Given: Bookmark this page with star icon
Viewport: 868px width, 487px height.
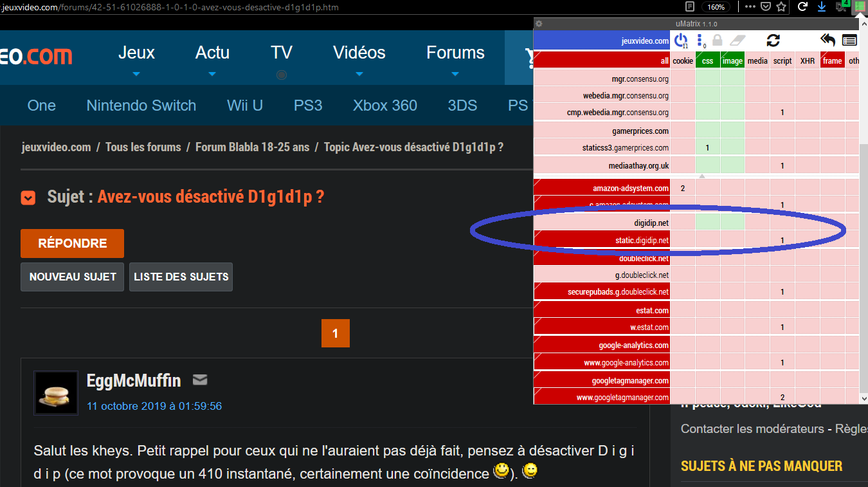Looking at the screenshot, I should 781,7.
